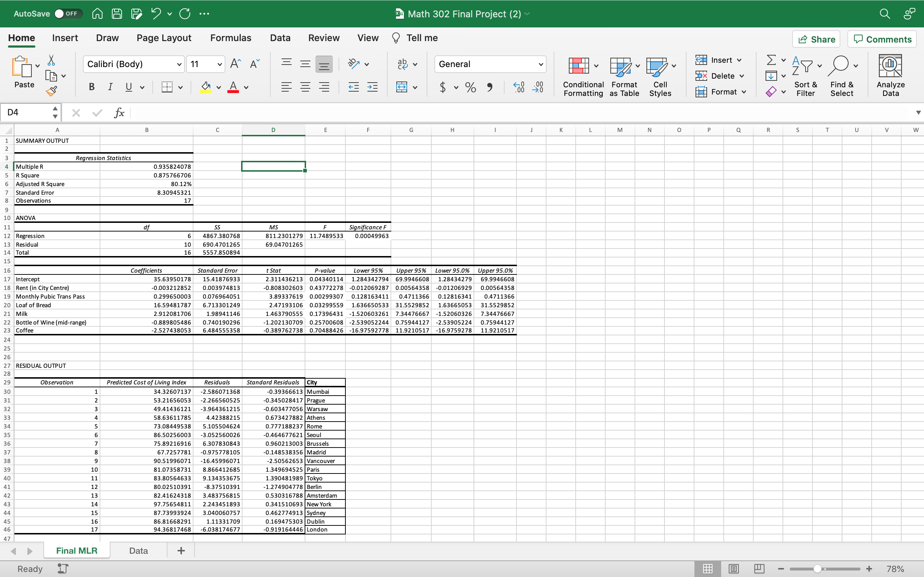Open the Comments pane button

[882, 39]
